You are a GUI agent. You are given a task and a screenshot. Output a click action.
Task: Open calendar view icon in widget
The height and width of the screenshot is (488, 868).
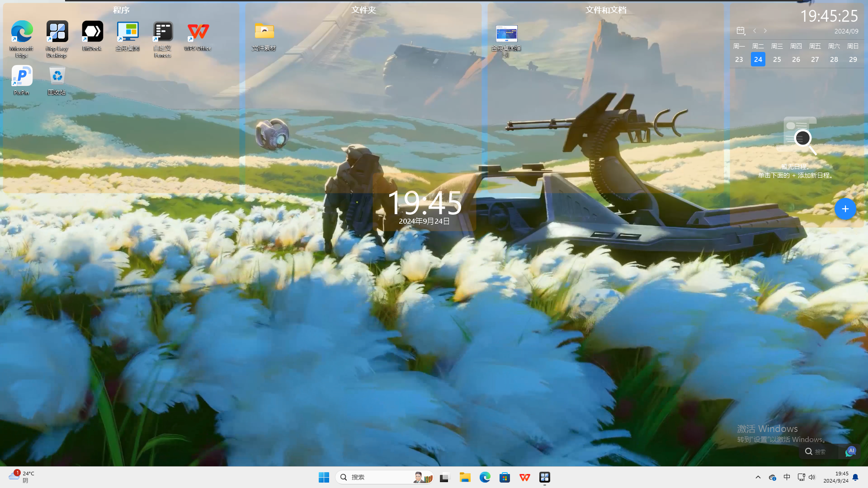click(741, 31)
